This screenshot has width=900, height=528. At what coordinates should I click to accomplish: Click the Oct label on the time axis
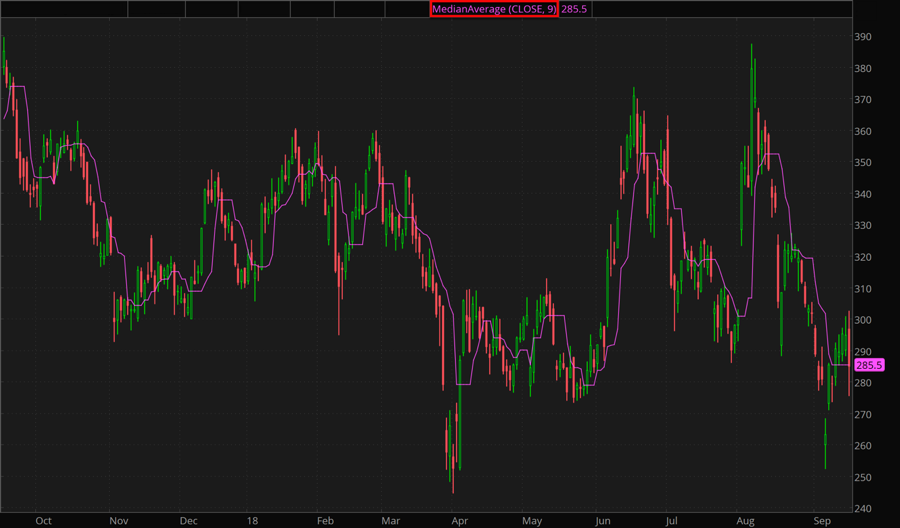43,521
